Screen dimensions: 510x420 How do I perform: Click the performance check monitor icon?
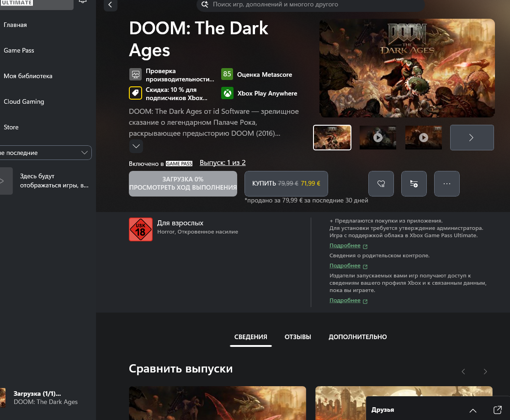tap(135, 74)
